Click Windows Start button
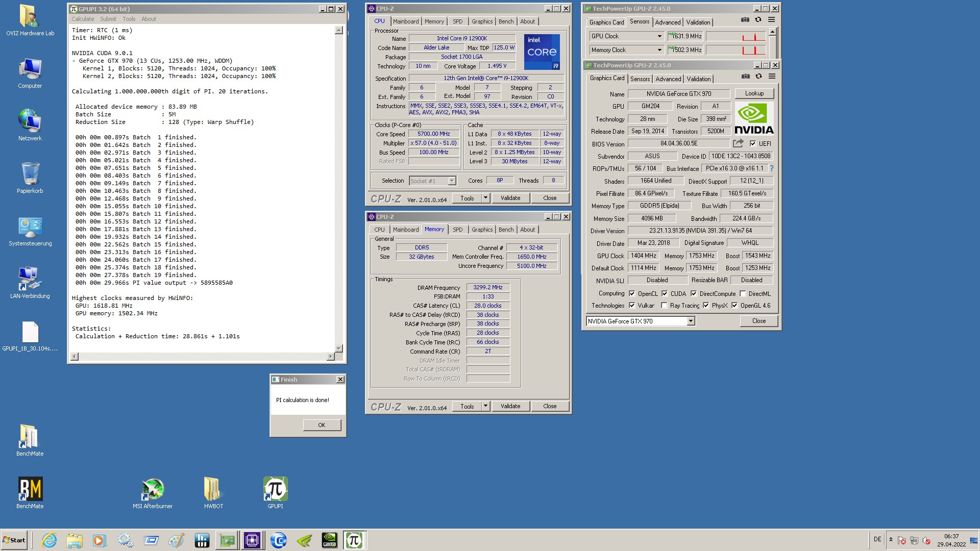The width and height of the screenshot is (980, 551). [14, 540]
